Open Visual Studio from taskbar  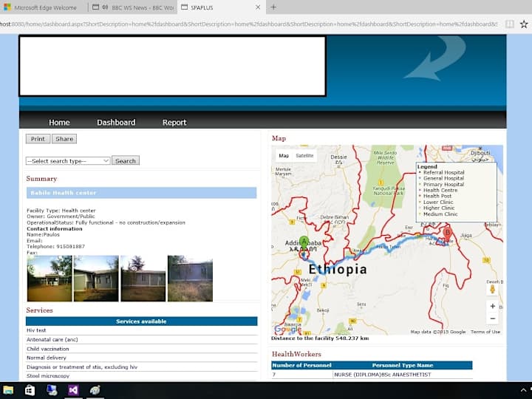pos(73,390)
